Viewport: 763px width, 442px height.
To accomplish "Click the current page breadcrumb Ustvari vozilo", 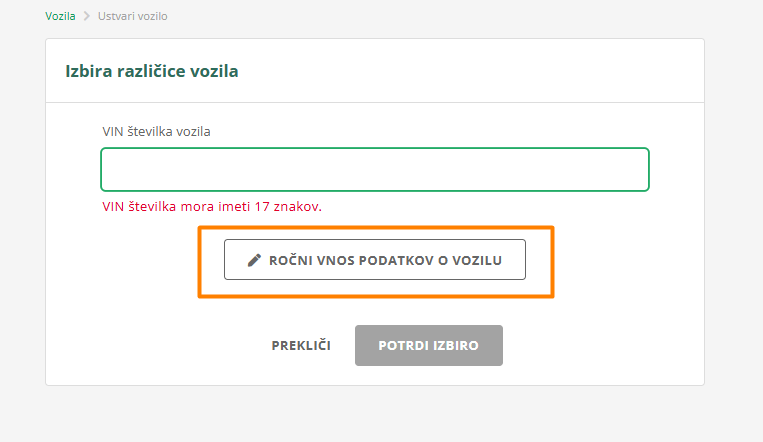I will click(133, 16).
